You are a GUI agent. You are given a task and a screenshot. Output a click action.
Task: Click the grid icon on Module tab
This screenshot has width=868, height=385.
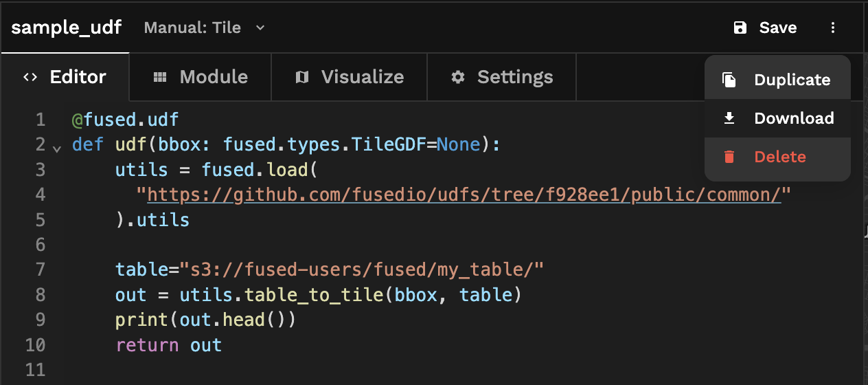[x=160, y=77]
